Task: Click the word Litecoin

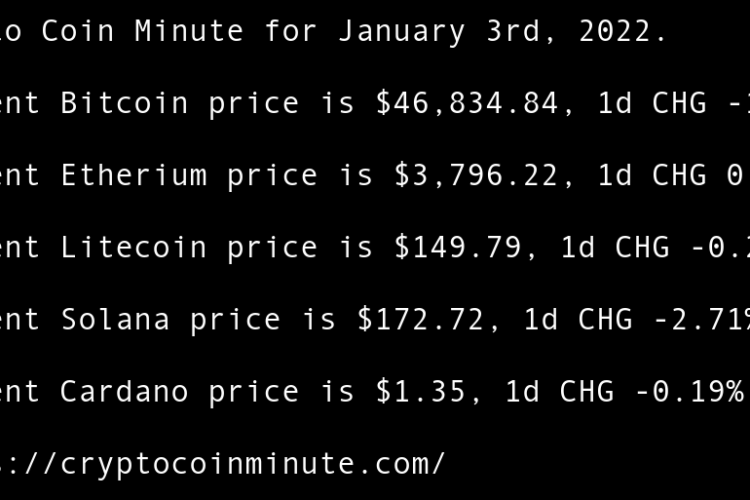Action: click(x=134, y=247)
